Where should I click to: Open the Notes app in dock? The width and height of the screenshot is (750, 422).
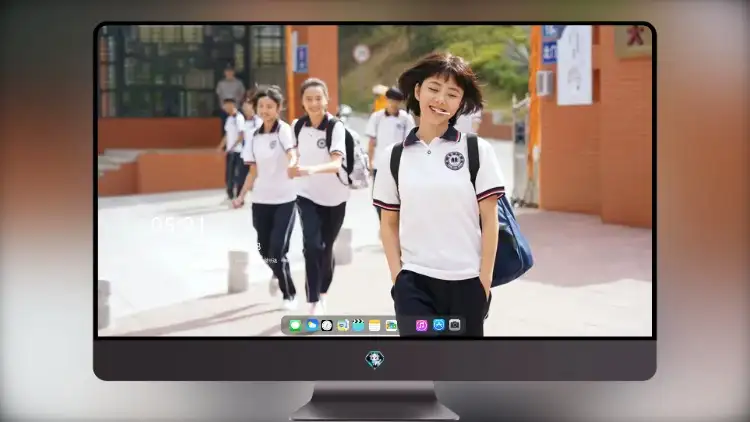375,325
